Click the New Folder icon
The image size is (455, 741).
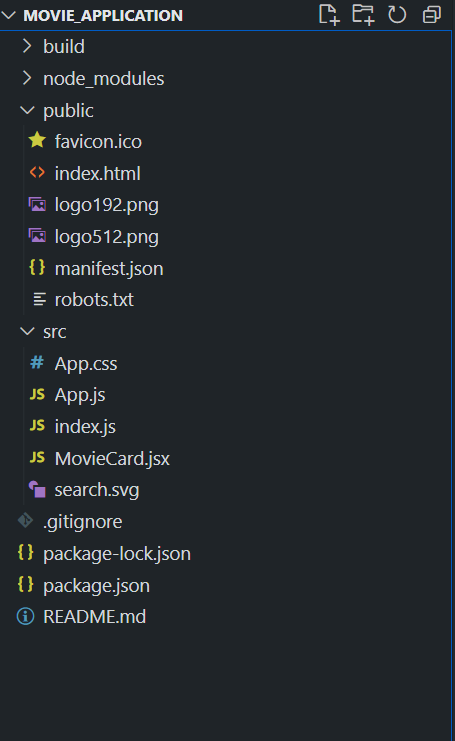(x=363, y=15)
